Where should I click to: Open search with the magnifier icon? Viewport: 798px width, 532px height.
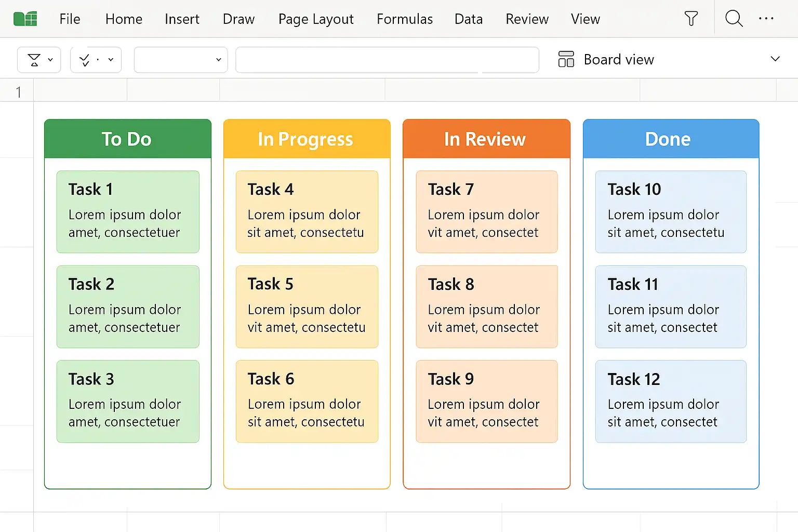pos(734,19)
